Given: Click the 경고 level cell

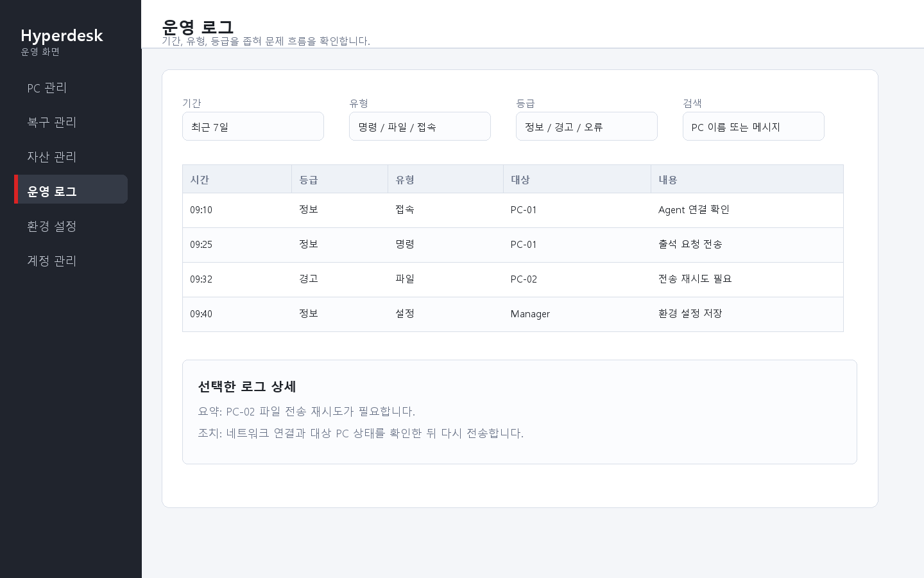Looking at the screenshot, I should [x=339, y=279].
